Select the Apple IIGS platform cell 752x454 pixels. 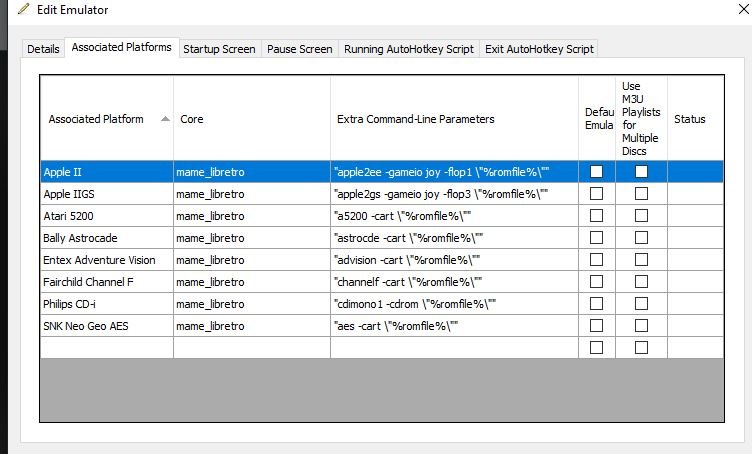click(x=106, y=194)
